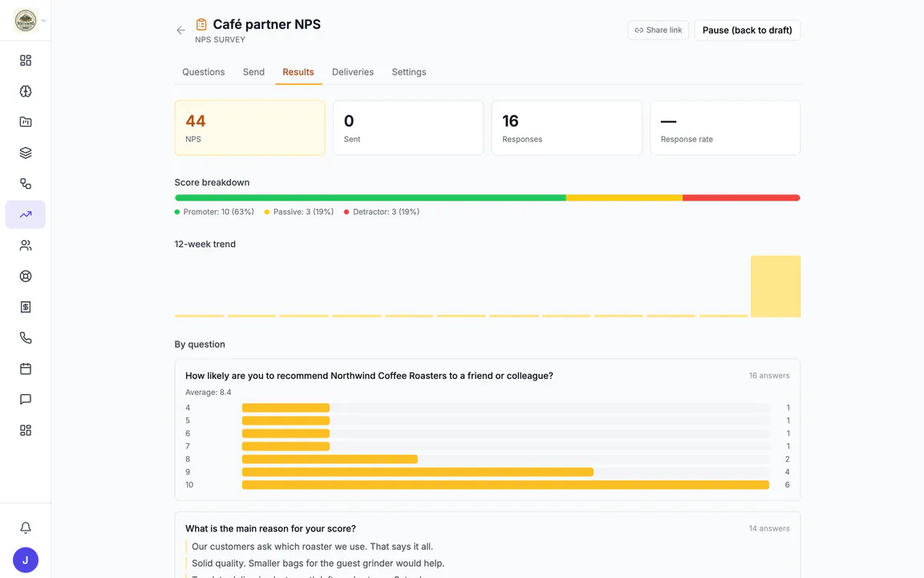Select the Sent 0 stat card
Image resolution: width=924 pixels, height=578 pixels.
(x=408, y=128)
